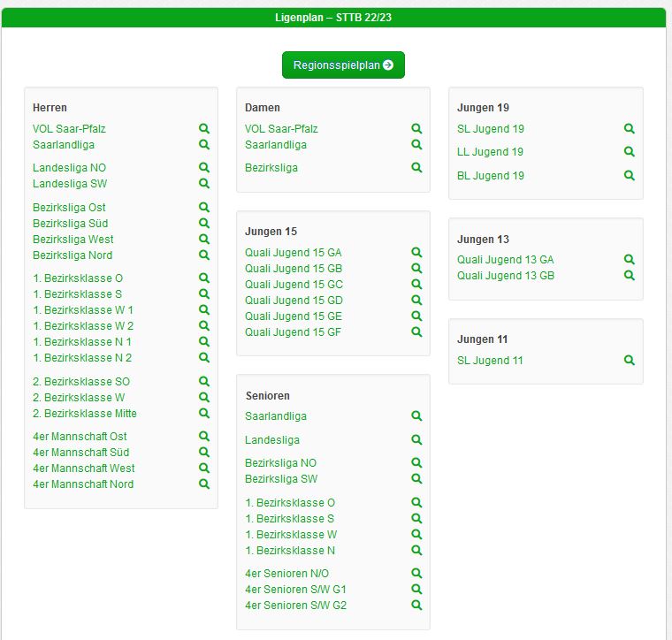Open the Herren VOL Saar-Pfalz link
This screenshot has height=640, width=672.
point(69,129)
